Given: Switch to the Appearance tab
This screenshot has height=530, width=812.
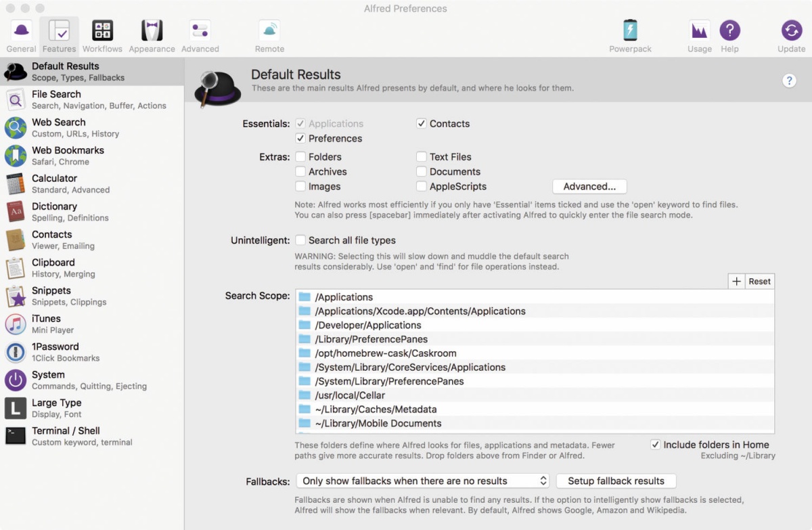Looking at the screenshot, I should coord(152,36).
